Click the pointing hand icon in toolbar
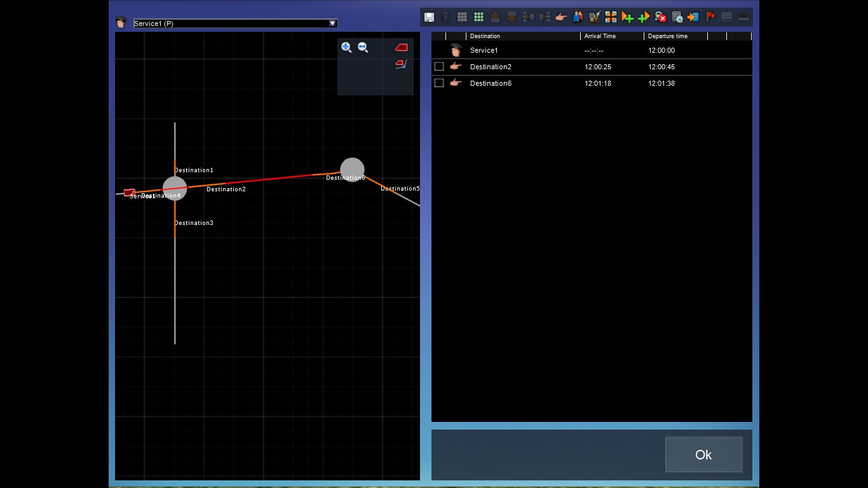 point(561,17)
